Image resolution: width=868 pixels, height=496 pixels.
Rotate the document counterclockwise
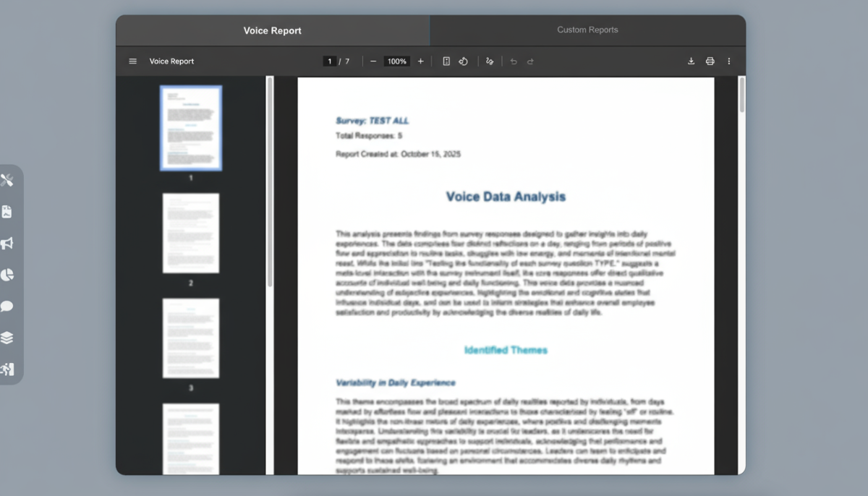coord(464,61)
